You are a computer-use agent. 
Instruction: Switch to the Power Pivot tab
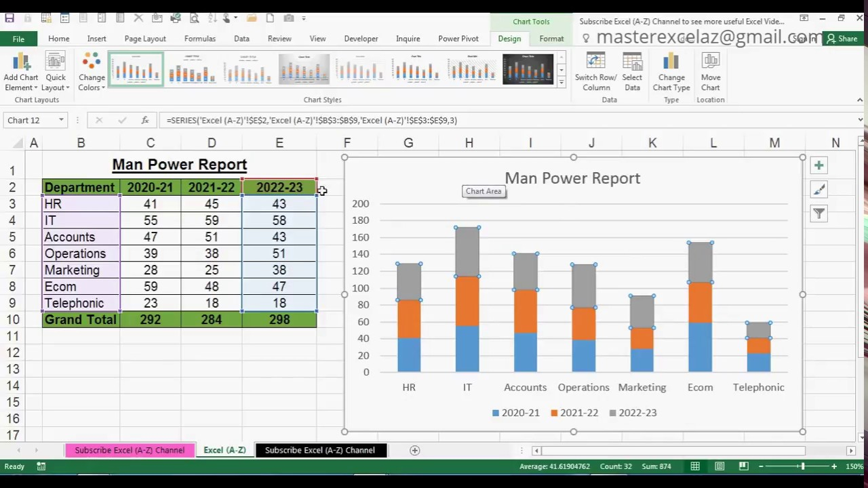coord(458,39)
